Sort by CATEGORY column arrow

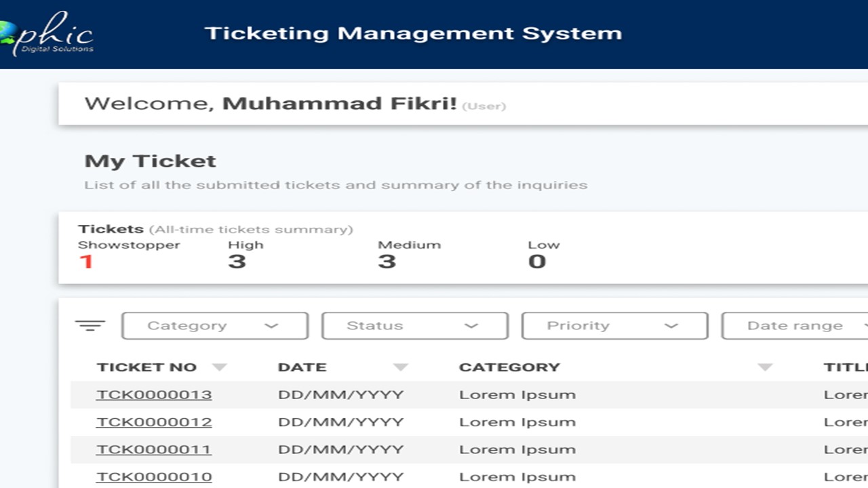(x=765, y=367)
